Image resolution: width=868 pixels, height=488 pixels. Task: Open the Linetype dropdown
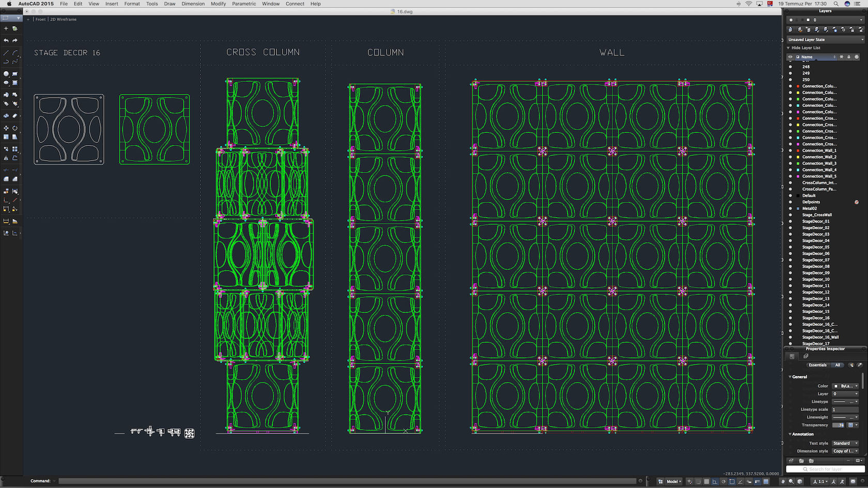pyautogui.click(x=845, y=402)
